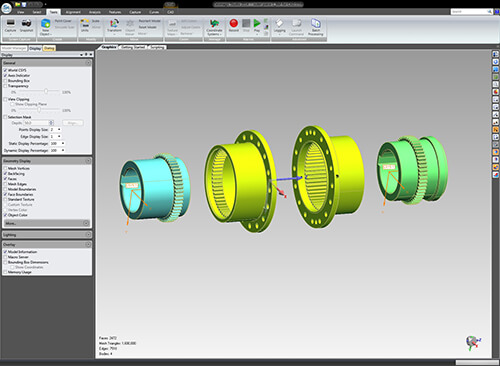Click the application logo button

click(6, 8)
